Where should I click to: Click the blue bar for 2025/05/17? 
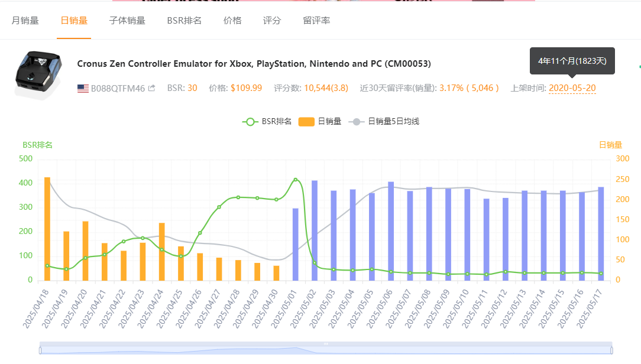point(601,233)
